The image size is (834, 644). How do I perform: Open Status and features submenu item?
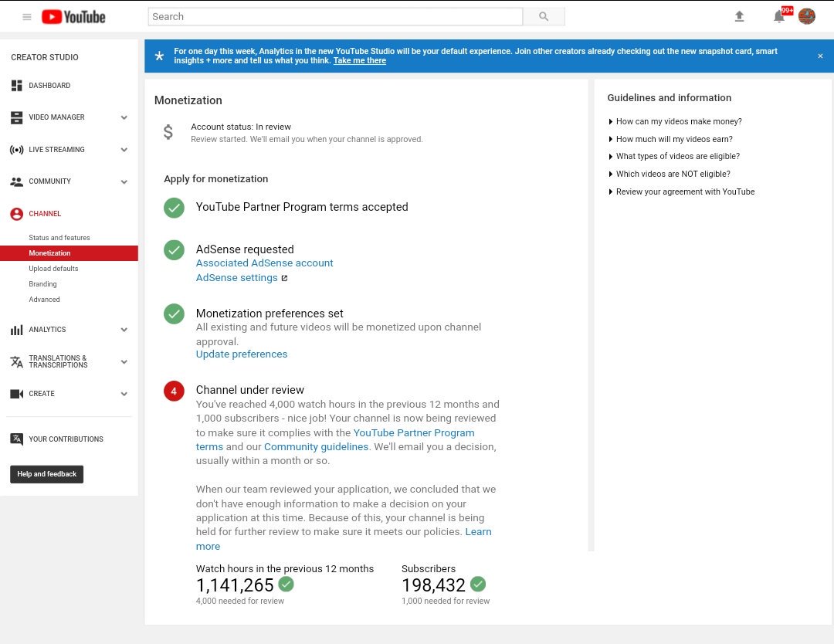[x=59, y=238]
